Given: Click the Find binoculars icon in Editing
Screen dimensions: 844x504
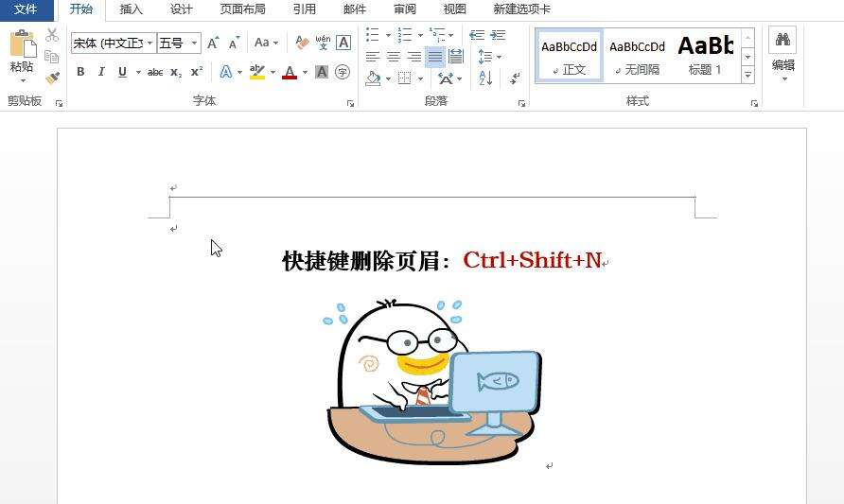Looking at the screenshot, I should (782, 40).
